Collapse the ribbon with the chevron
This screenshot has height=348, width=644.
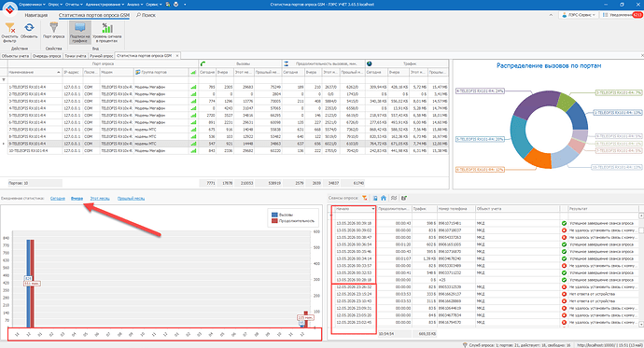point(551,15)
